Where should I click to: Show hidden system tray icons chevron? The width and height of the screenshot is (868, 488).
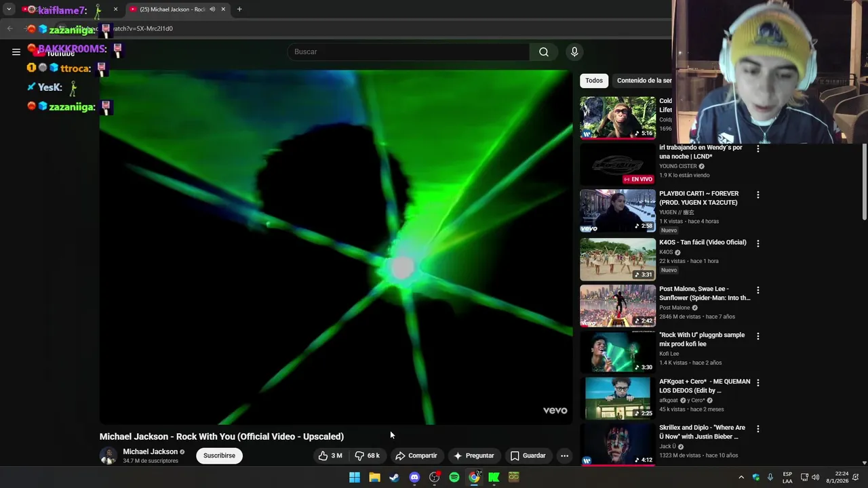pyautogui.click(x=741, y=477)
